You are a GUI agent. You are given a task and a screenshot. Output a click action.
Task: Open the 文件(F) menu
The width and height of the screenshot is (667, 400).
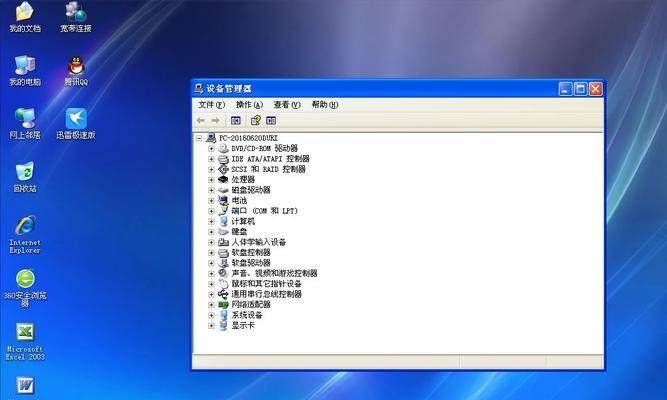(211, 104)
